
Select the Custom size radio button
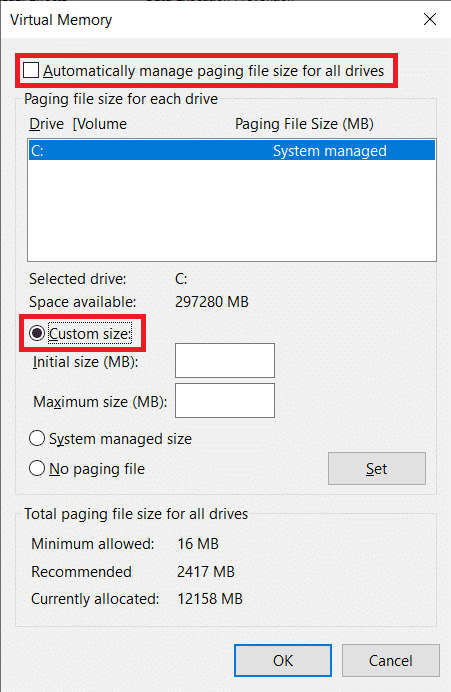pyautogui.click(x=37, y=333)
